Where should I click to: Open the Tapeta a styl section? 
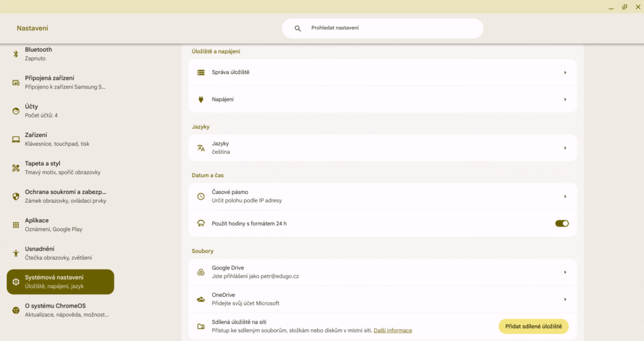[x=60, y=168]
